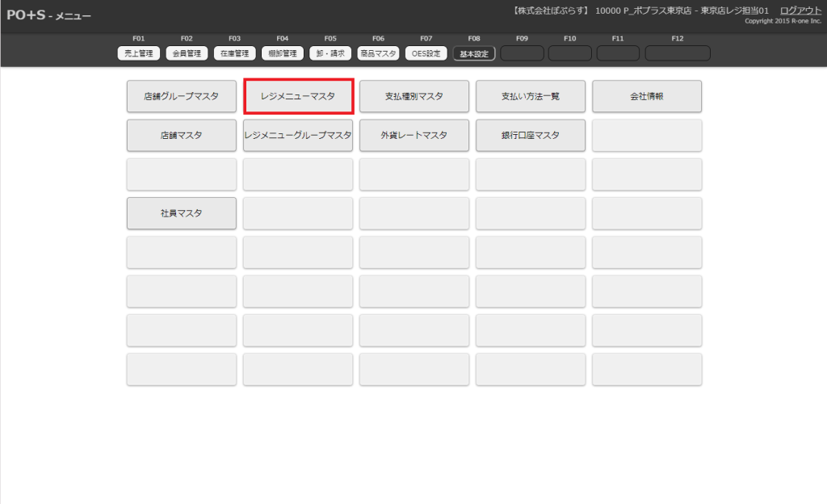Open 棚卸管理 from the top bar
The height and width of the screenshot is (504, 827).
pos(282,53)
